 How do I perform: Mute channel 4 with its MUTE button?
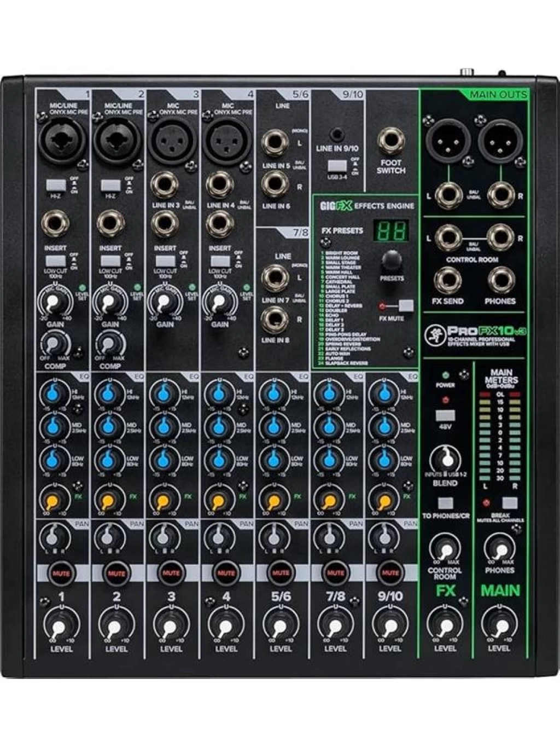(226, 573)
